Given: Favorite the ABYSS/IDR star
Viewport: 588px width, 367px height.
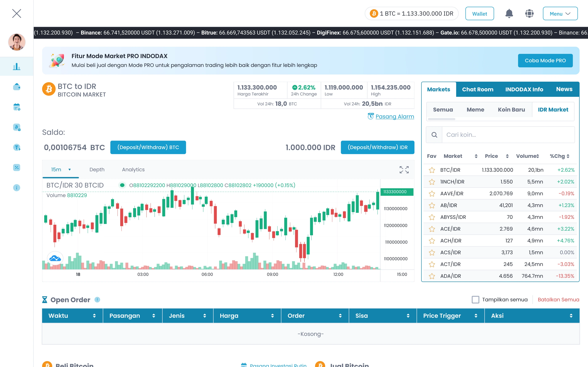Looking at the screenshot, I should coord(432,217).
